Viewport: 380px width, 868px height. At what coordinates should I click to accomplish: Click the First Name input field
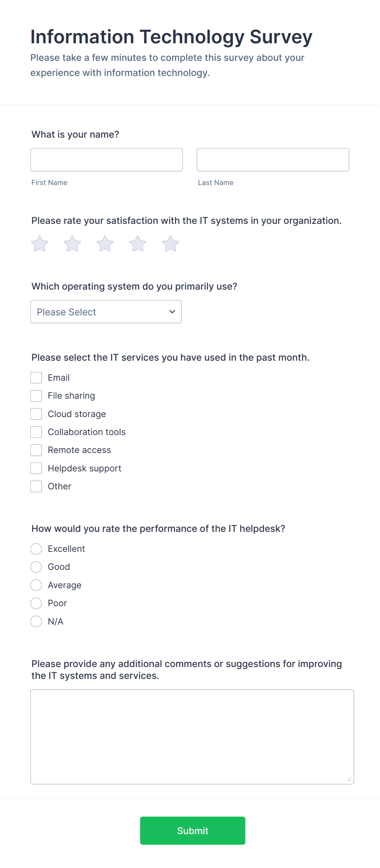click(x=106, y=159)
